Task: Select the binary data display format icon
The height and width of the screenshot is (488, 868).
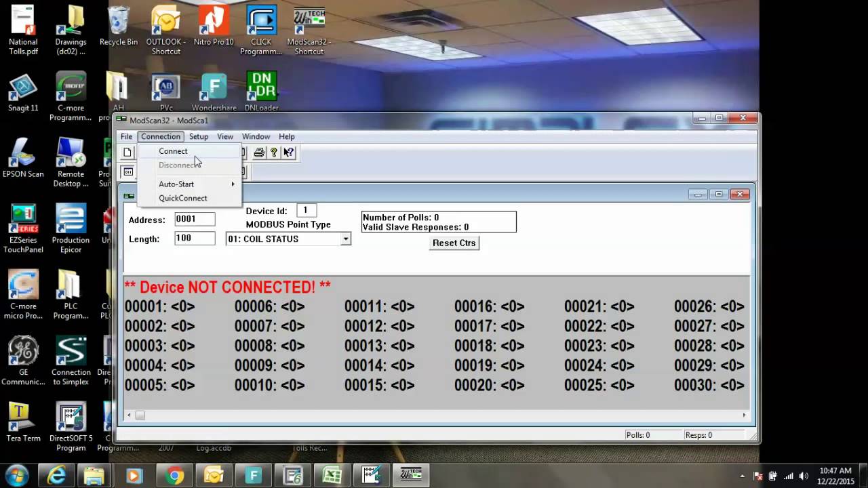Action: click(127, 172)
